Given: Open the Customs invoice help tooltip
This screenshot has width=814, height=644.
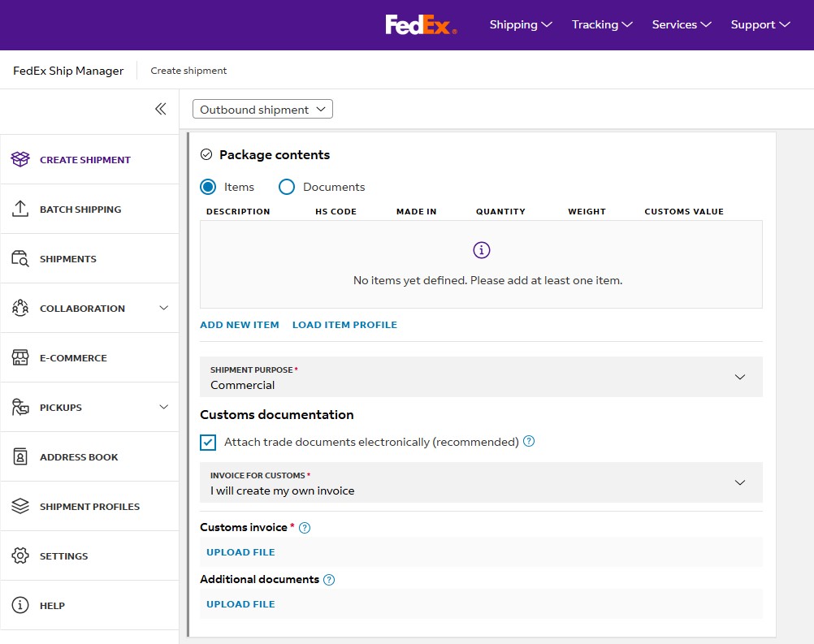Looking at the screenshot, I should coord(305,528).
